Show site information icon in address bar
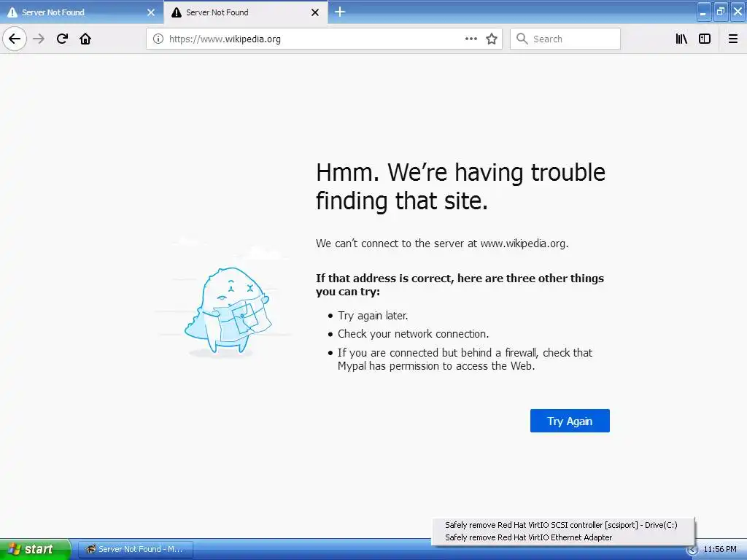This screenshot has width=747, height=560. [x=158, y=39]
